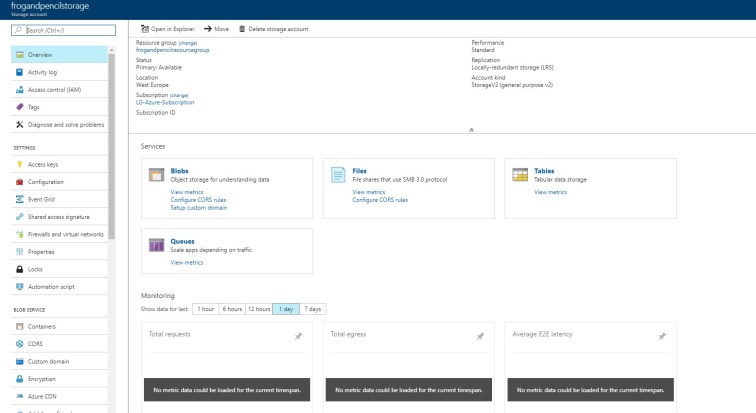
Task: Pin the Average E2E latency chart
Action: click(661, 337)
